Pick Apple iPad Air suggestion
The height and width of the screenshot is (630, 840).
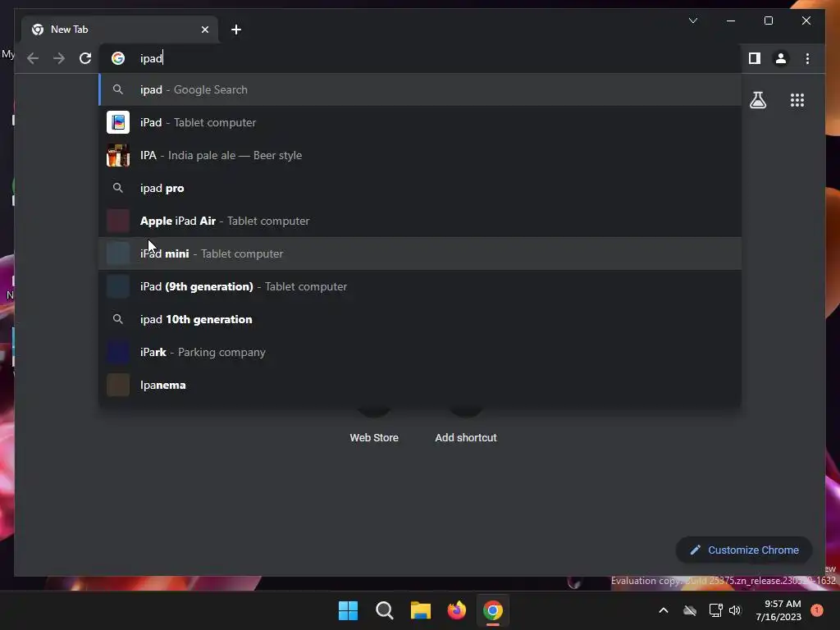point(420,221)
